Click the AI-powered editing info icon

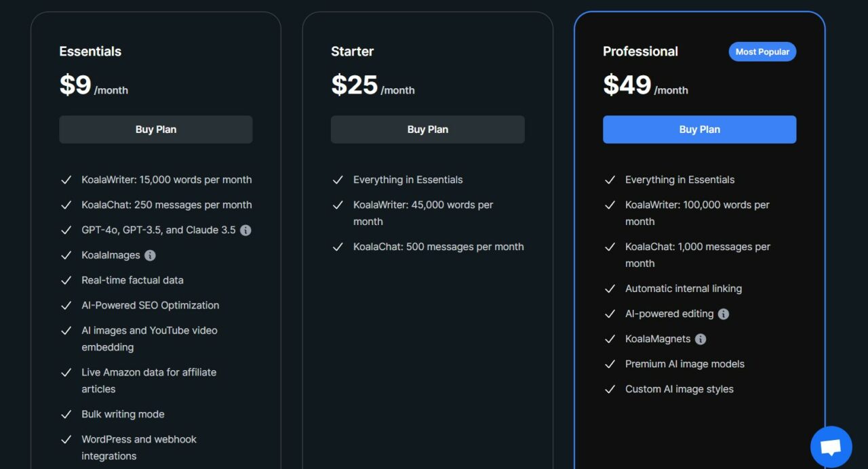723,314
